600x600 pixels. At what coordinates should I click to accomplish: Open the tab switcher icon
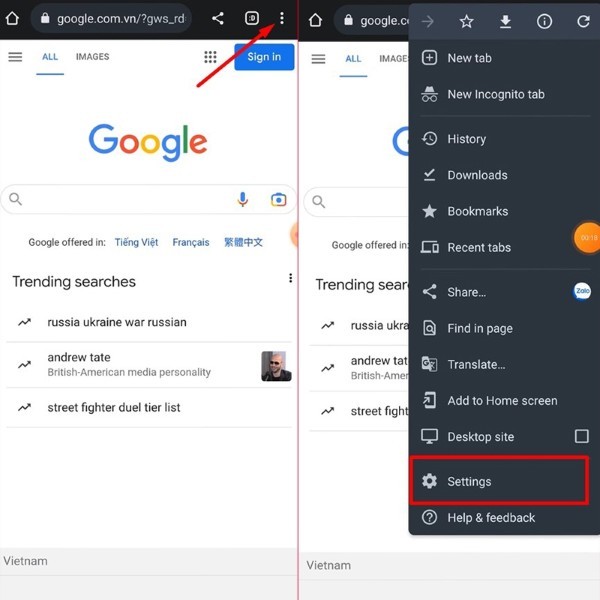[x=250, y=19]
